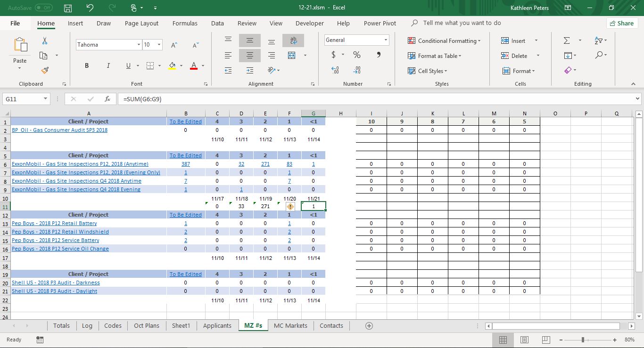Click the macro record icon in status bar
The image size is (644, 348).
[x=40, y=340]
